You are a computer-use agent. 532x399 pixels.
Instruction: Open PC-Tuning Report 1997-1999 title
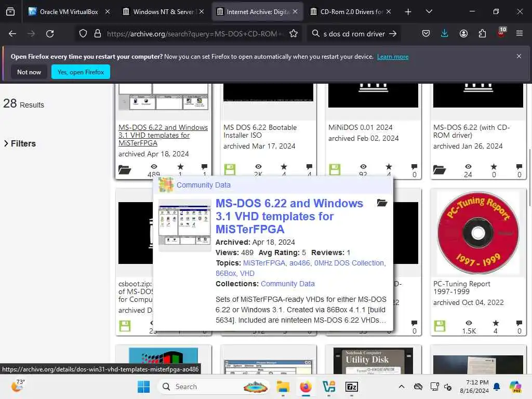pos(462,288)
